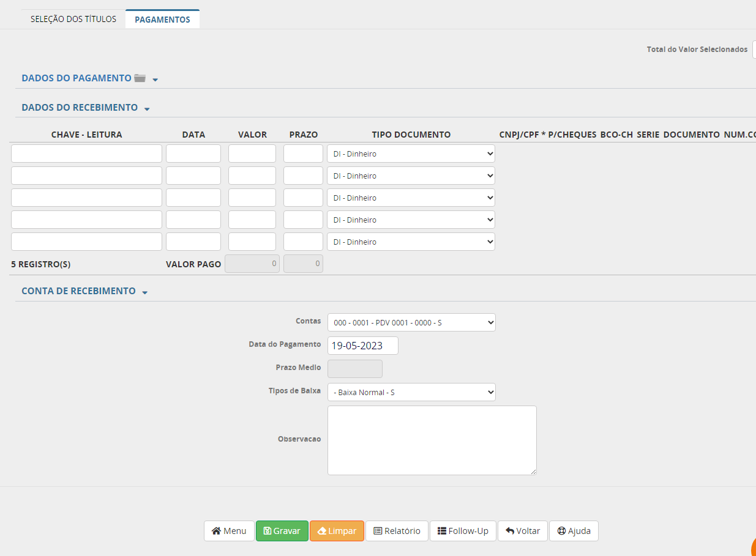The height and width of the screenshot is (556, 756).
Task: Focus first row Chave - Leitura field
Action: [86, 154]
